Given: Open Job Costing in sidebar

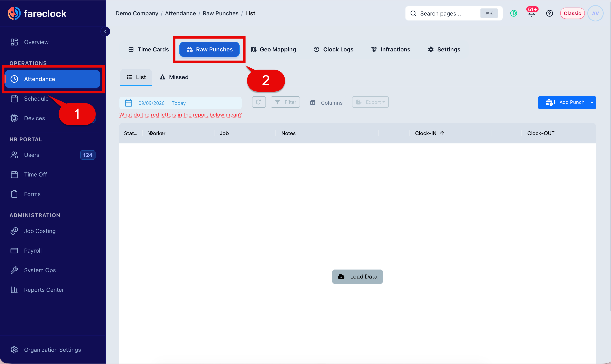Looking at the screenshot, I should pyautogui.click(x=40, y=231).
